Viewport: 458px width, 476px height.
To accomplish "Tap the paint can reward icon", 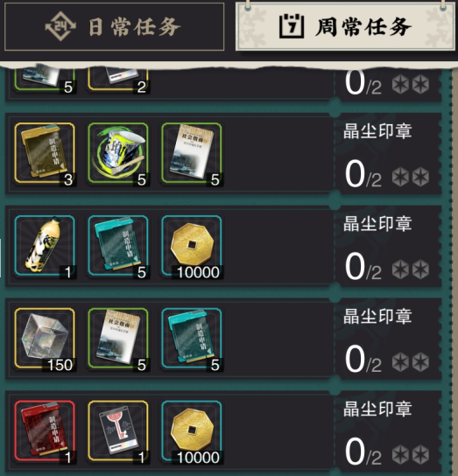I will (118, 153).
